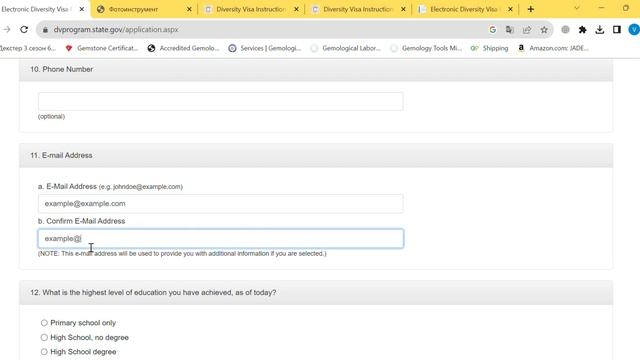Image resolution: width=640 pixels, height=360 pixels.
Task: Close the last Electronic Diversity Visa tab
Action: (510, 9)
